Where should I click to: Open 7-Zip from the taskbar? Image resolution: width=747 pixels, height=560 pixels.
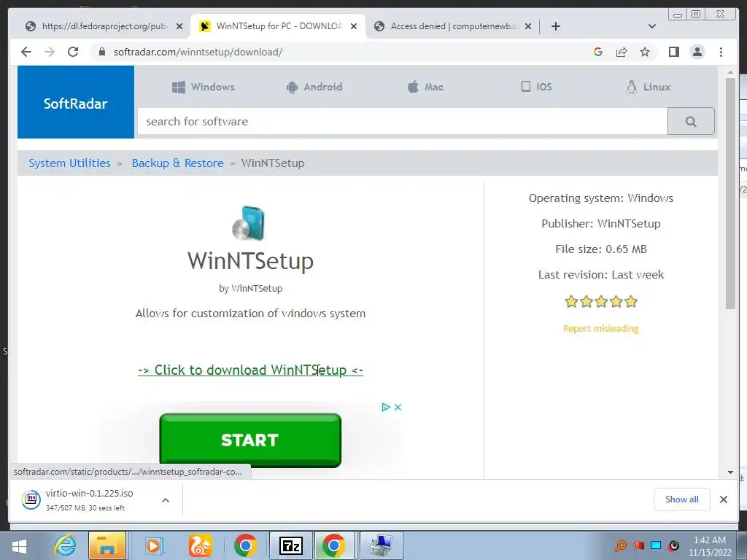[291, 545]
